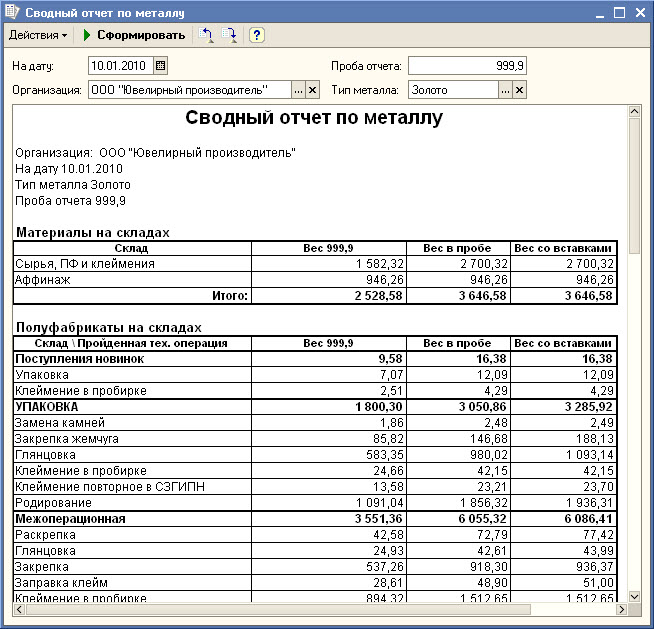654x629 pixels.
Task: Select the Межоперационная row cell
Action: coord(70,519)
